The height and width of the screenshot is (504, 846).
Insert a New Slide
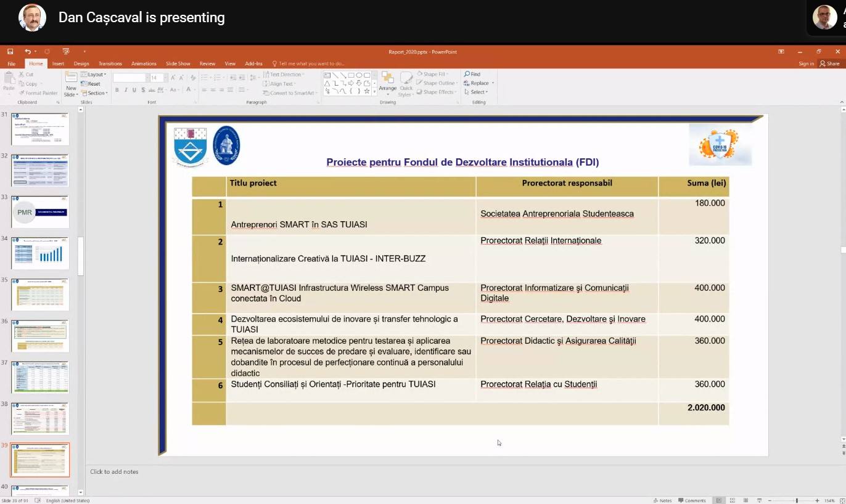coord(71,83)
